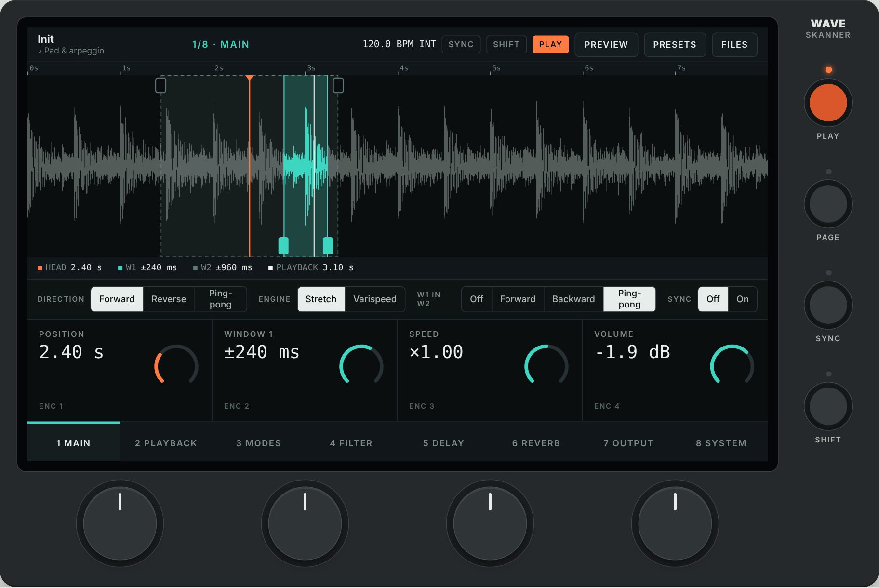This screenshot has width=879, height=588.
Task: Click the PLAYBACK 3.10 s readout
Action: tap(311, 267)
